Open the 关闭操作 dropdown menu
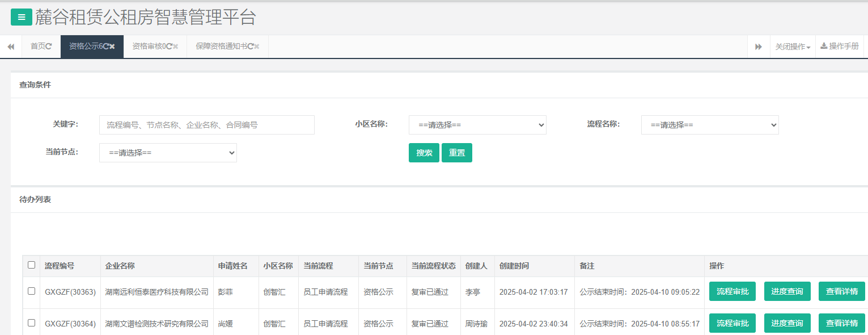Screen dimensions: 868x335 tap(793, 47)
